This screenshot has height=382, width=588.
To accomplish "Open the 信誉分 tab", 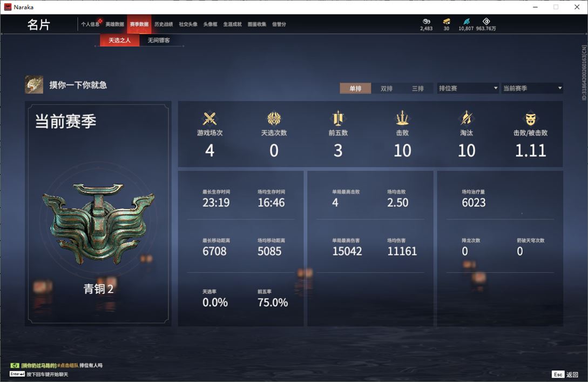I will coord(279,24).
